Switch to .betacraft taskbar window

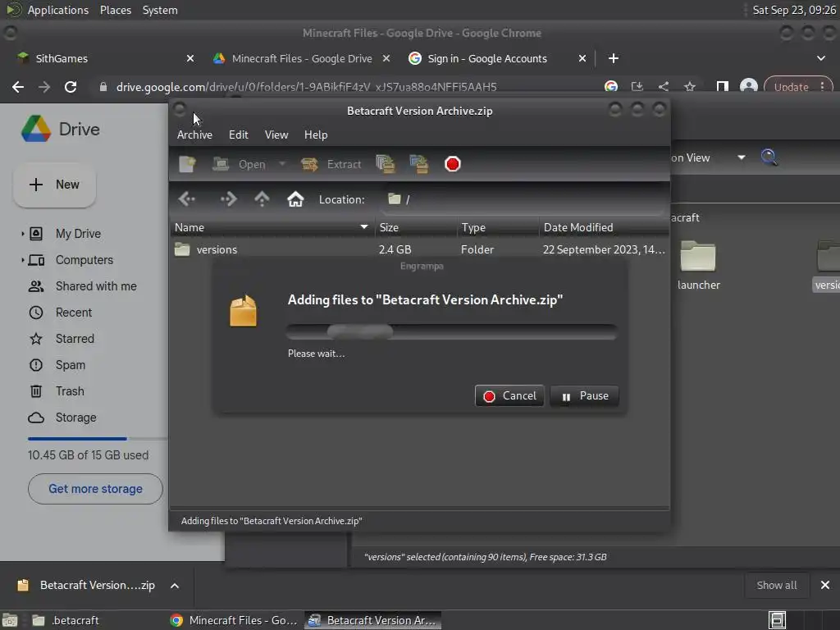66,620
